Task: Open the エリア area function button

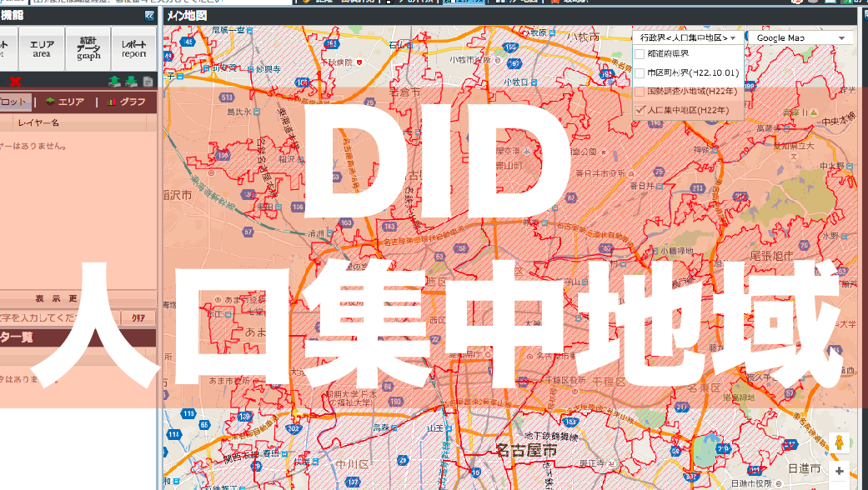Action: coord(42,48)
